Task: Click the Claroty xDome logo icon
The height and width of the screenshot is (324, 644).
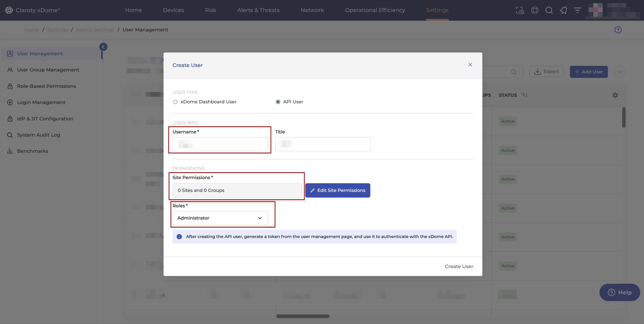Action: [9, 10]
